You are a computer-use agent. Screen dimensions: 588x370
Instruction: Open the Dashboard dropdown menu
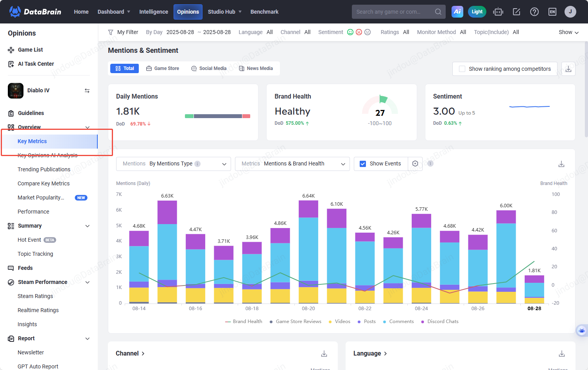114,12
